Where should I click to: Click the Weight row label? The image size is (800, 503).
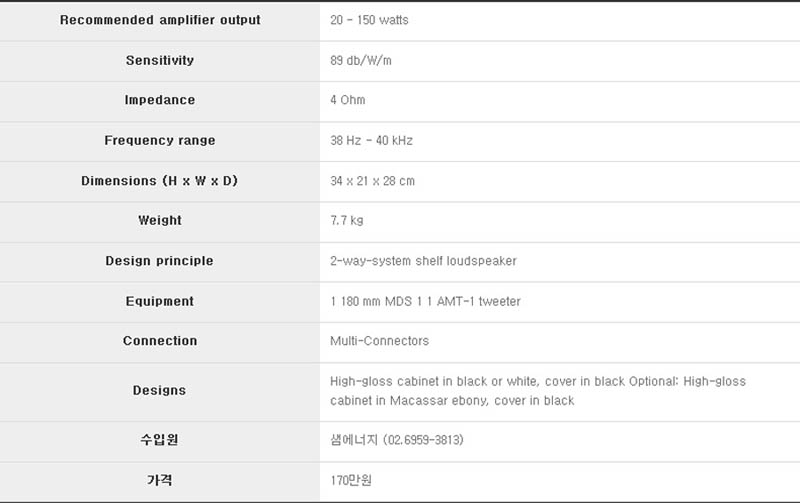[x=160, y=220]
